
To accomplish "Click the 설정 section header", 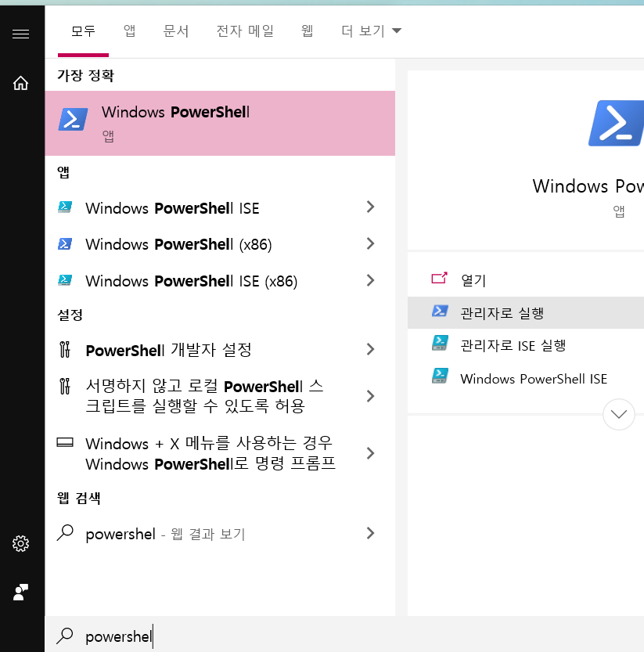I will tap(70, 315).
